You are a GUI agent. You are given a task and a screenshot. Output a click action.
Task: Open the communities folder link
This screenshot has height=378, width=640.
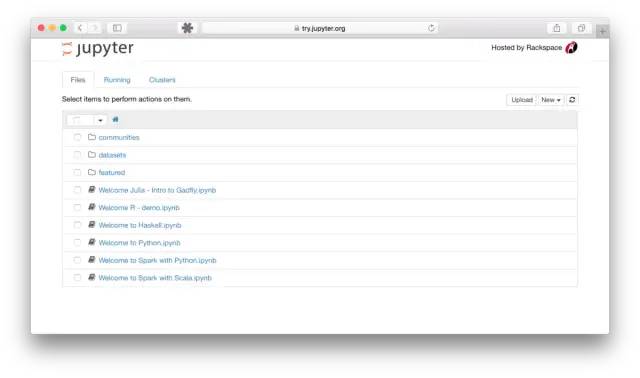119,138
